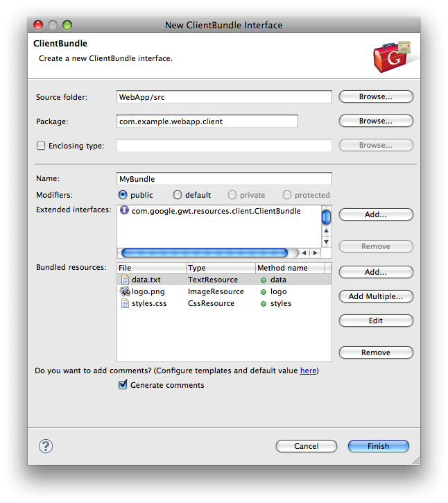Click the ClientBundle interface icon in list

(125, 211)
